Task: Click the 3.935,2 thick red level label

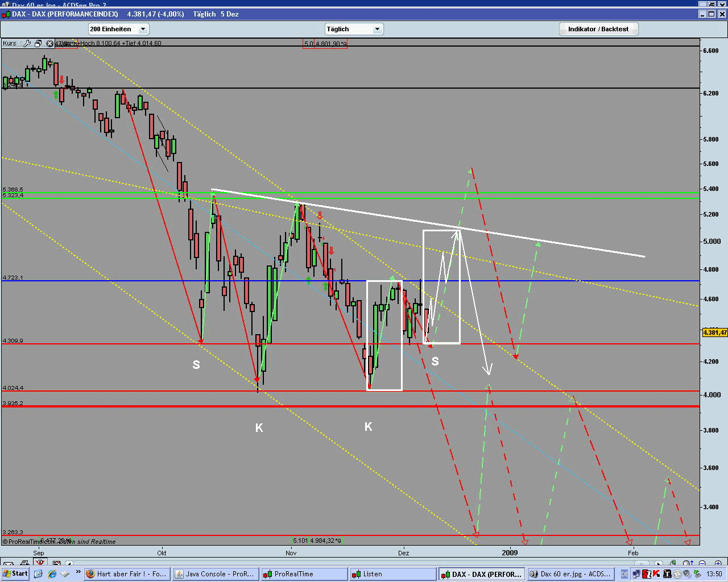Action: [x=13, y=403]
